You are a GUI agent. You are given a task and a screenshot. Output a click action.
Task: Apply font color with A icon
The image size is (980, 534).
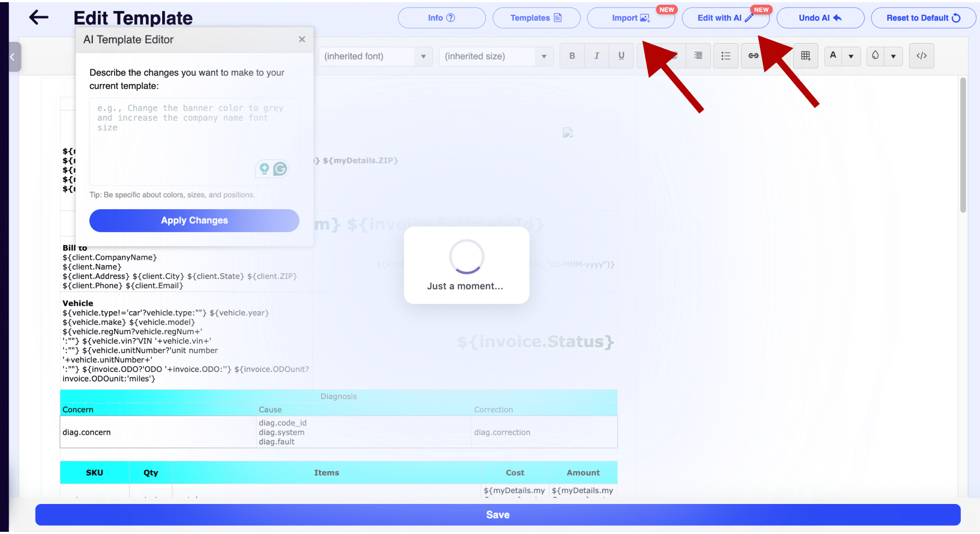pos(833,56)
